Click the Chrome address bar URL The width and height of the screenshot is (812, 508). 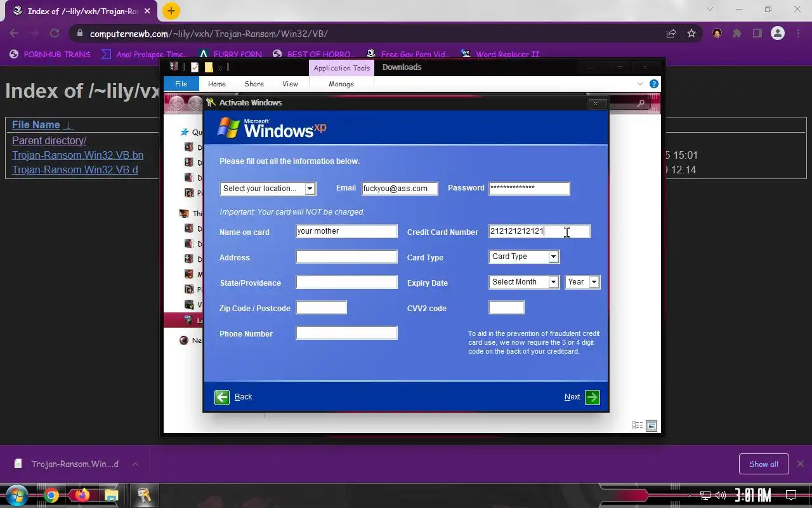[209, 34]
